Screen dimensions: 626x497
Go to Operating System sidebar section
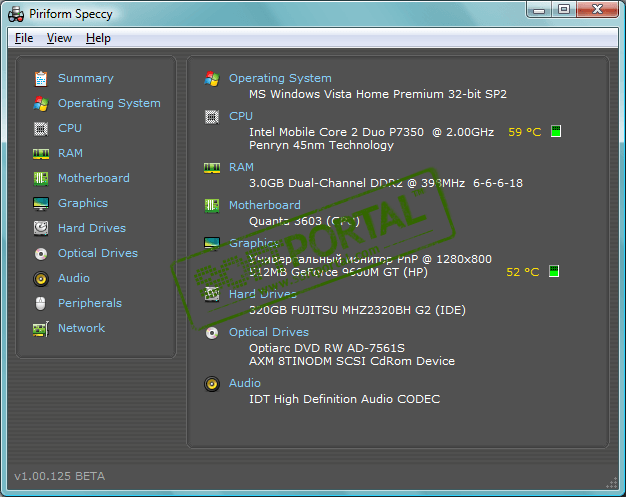(109, 103)
